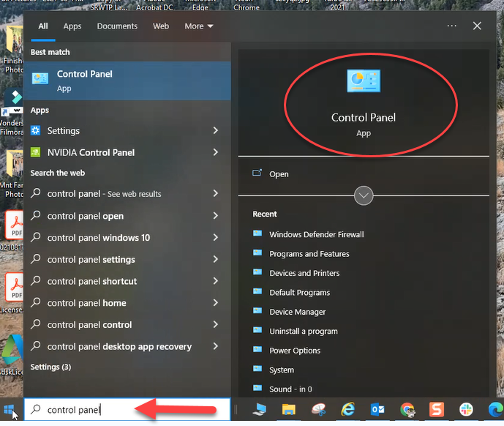Close the search panel with the X

tap(477, 26)
